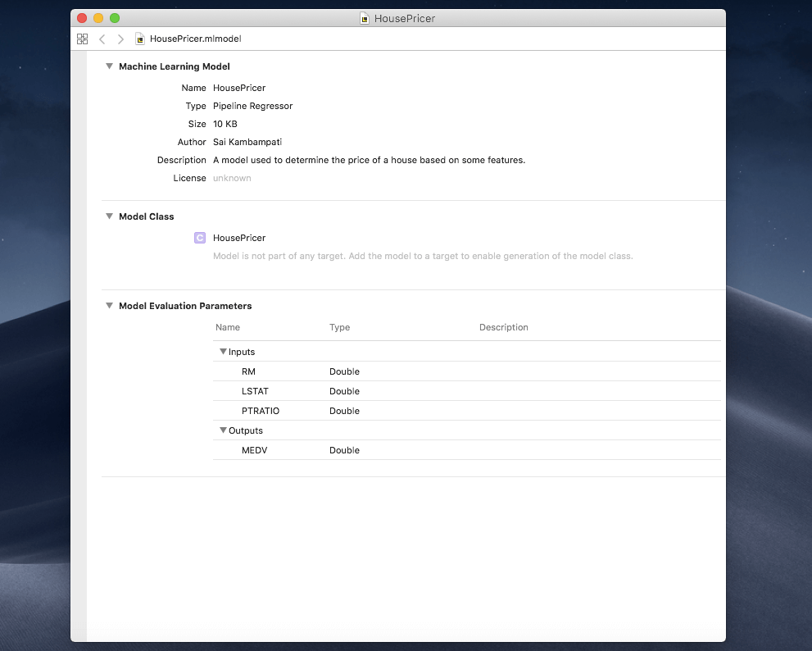
Task: Collapse the Inputs group triangle
Action: click(223, 352)
